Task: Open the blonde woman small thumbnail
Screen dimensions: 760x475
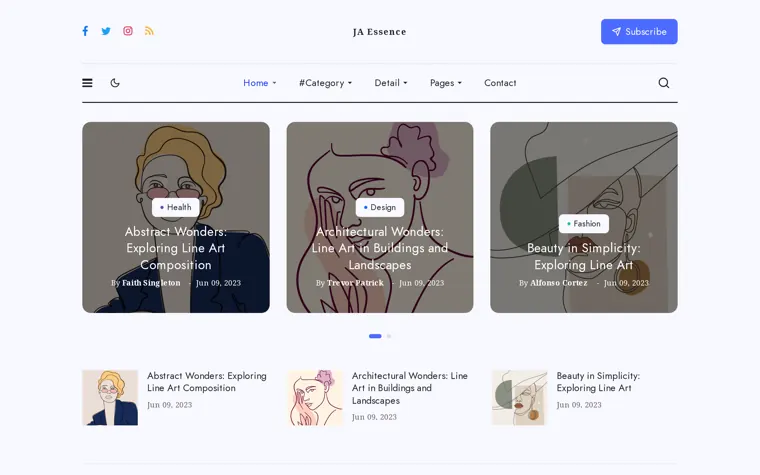Action: point(110,398)
